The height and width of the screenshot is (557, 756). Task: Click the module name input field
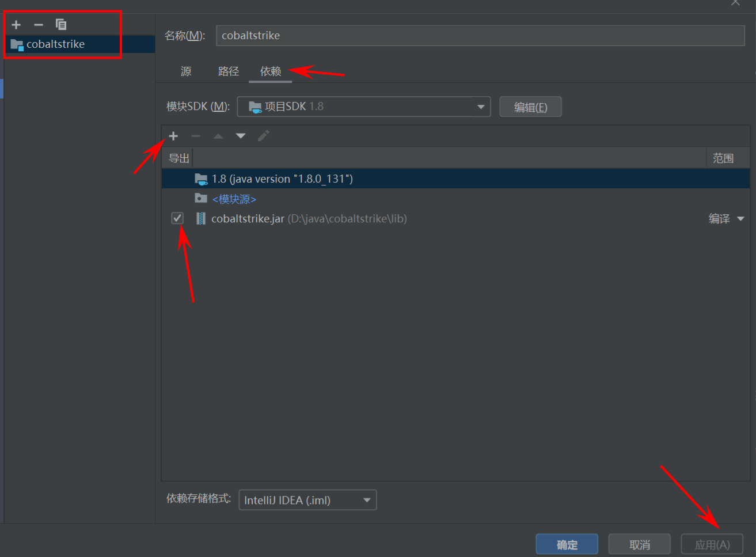point(480,36)
